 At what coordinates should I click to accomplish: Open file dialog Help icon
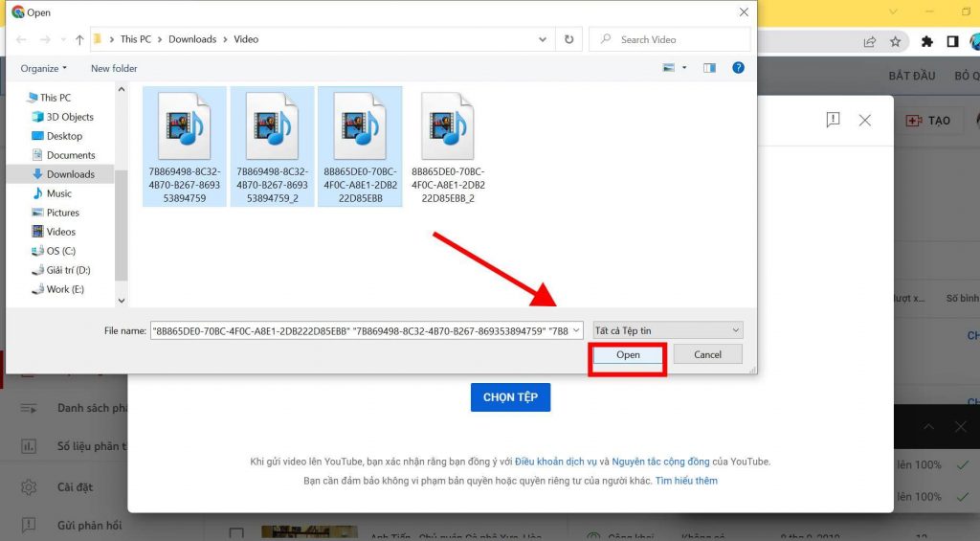pyautogui.click(x=738, y=68)
